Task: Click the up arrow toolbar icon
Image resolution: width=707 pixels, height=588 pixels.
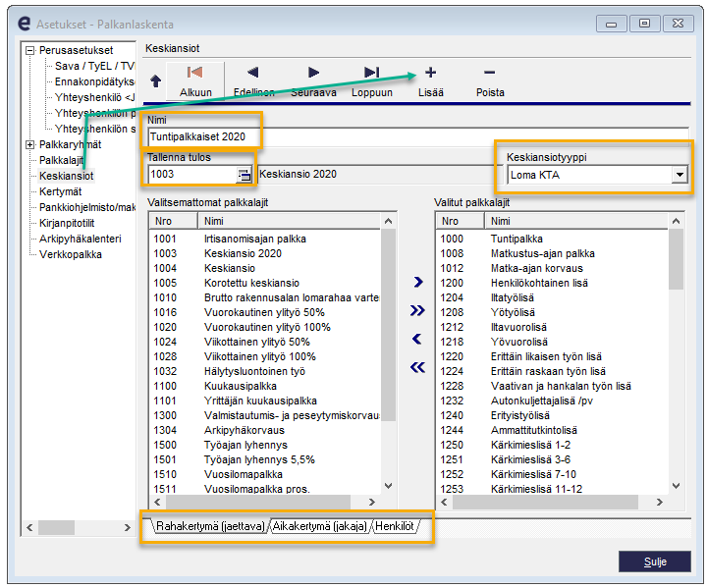Action: [x=155, y=81]
